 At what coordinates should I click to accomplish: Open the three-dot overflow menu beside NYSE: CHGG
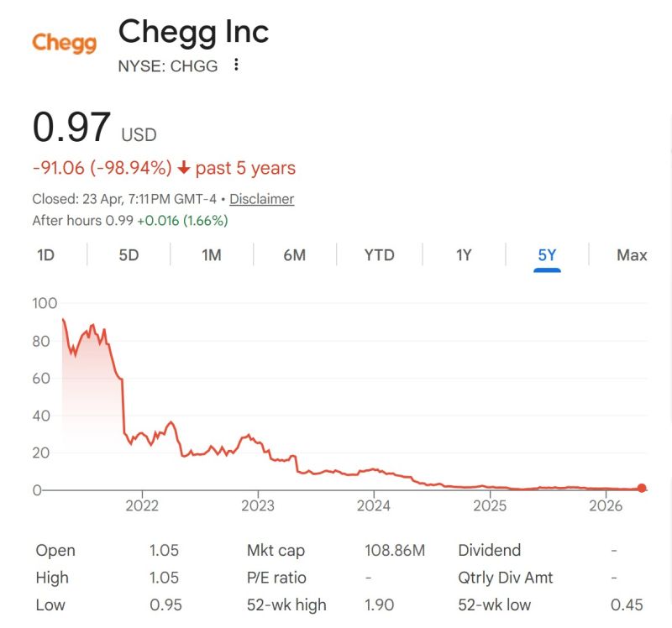[x=236, y=65]
